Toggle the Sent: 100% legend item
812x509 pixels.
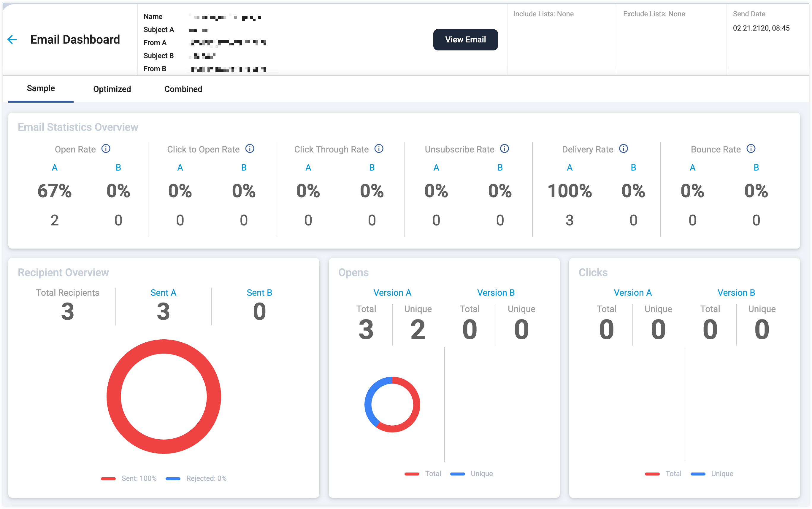(129, 478)
